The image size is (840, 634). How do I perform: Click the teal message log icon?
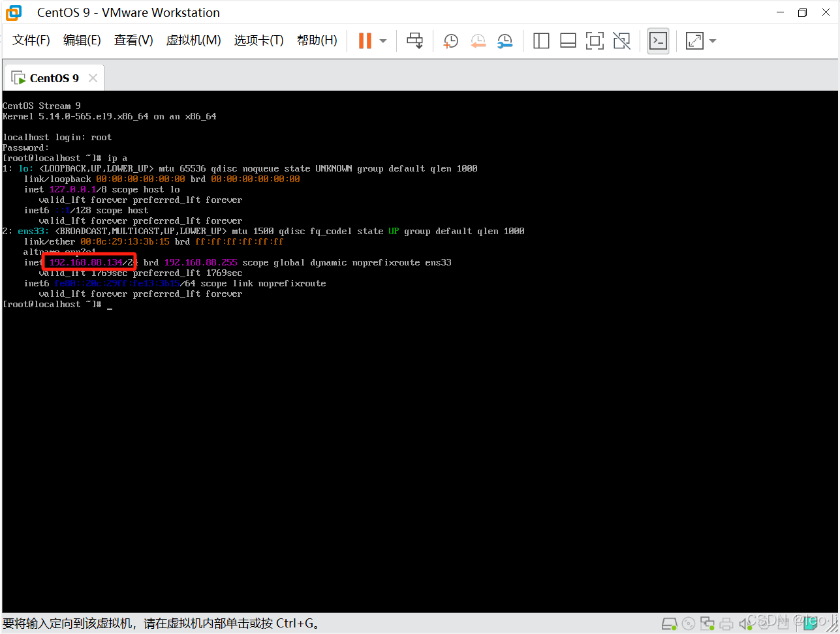(x=811, y=623)
